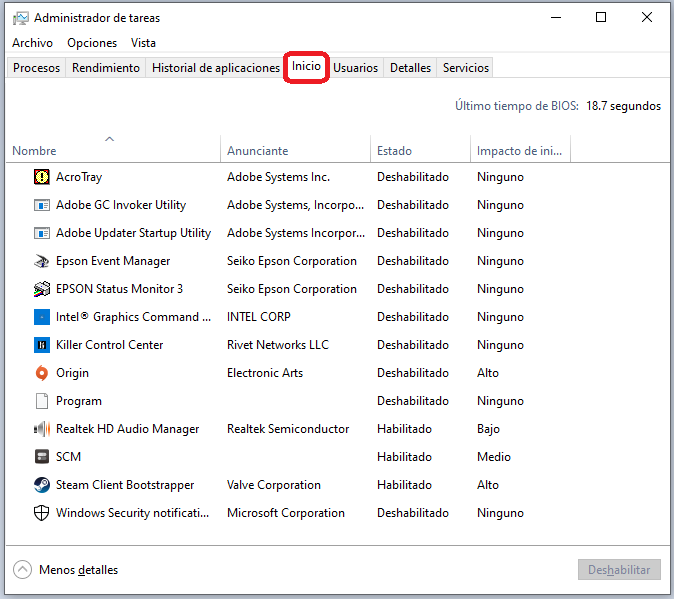This screenshot has height=599, width=674.
Task: Click the Task Manager title bar icon
Action: click(x=21, y=18)
